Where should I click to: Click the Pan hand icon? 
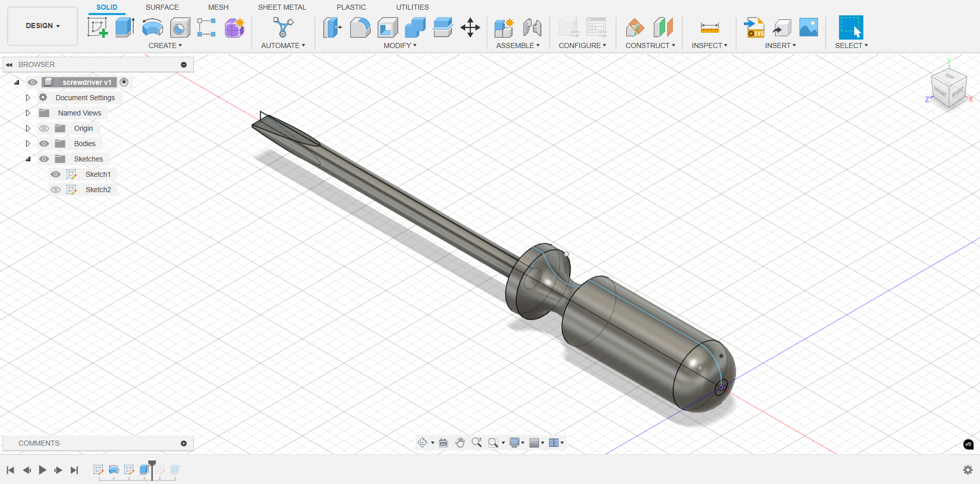point(460,443)
